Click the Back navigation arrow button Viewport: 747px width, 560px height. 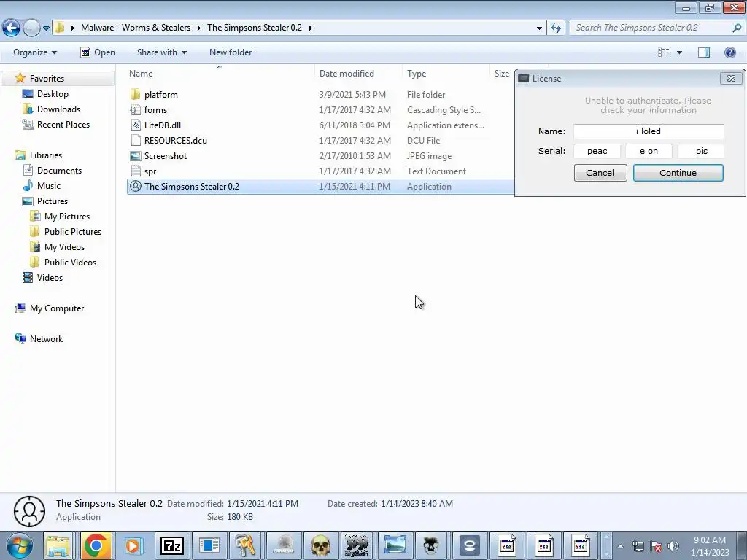pos(12,28)
